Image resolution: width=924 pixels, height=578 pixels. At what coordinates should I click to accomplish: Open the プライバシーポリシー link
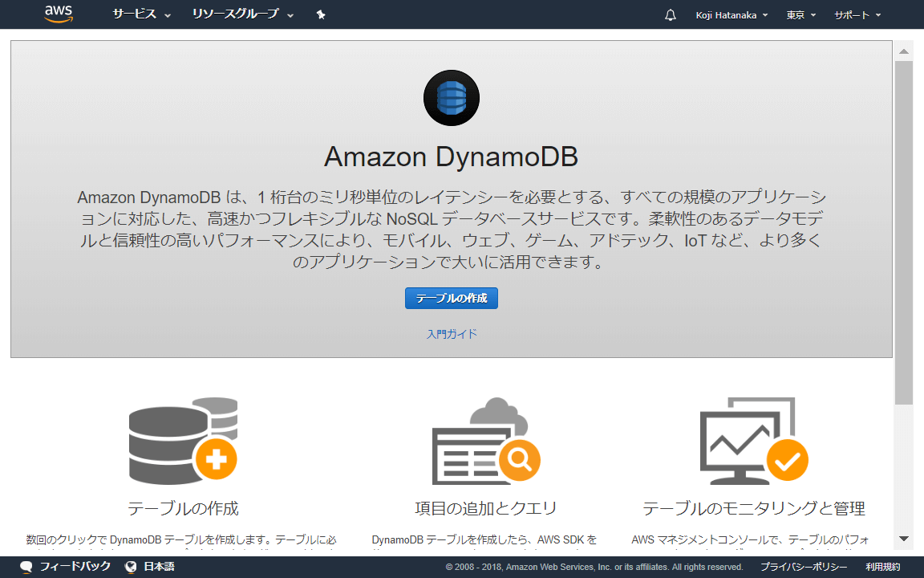point(803,567)
